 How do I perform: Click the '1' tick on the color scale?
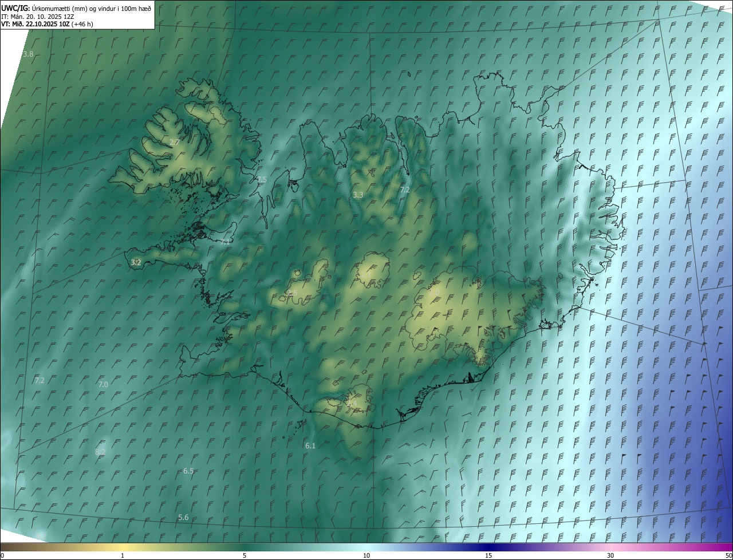tap(123, 555)
